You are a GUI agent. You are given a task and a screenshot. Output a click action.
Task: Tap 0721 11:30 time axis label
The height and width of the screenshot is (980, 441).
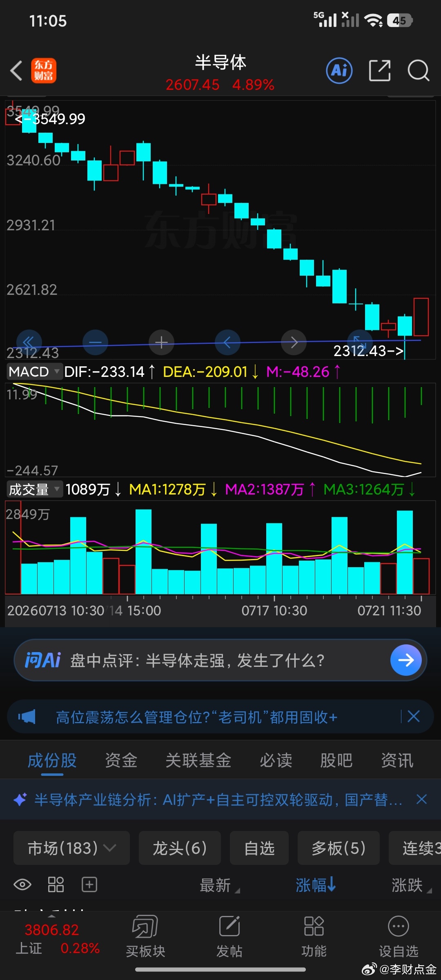(389, 610)
